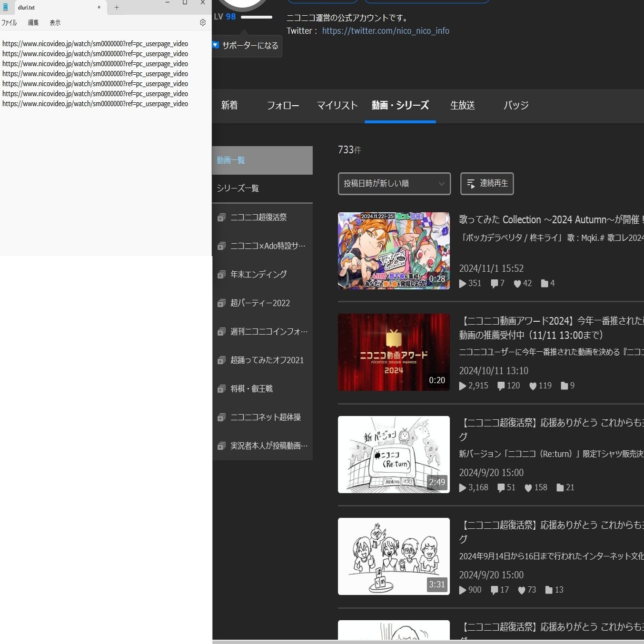Switch to the バッジ tab
The width and height of the screenshot is (644, 644).
516,105
